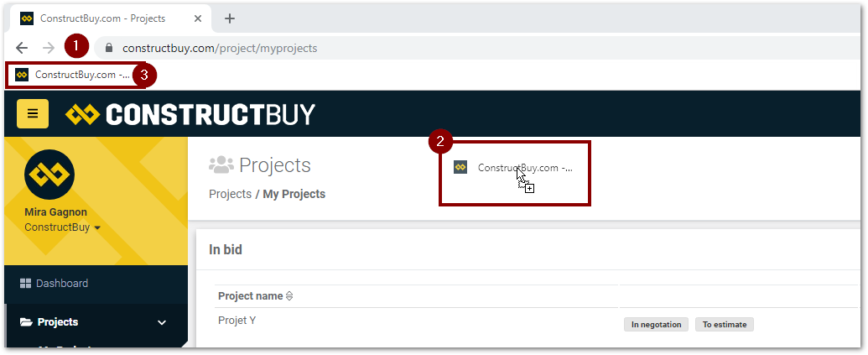868x355 pixels.
Task: Click the Projects folder icon in sidebar
Action: [x=26, y=322]
